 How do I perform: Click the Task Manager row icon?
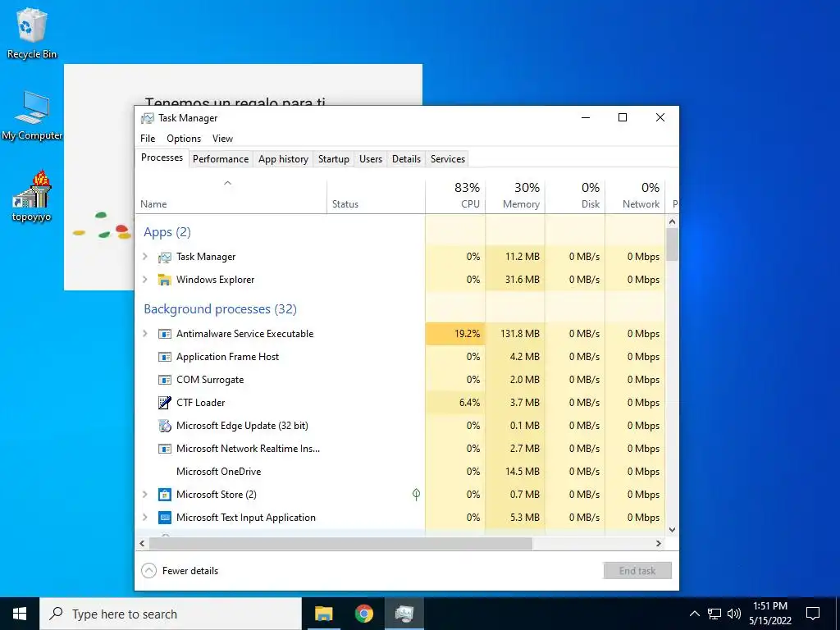tap(164, 257)
